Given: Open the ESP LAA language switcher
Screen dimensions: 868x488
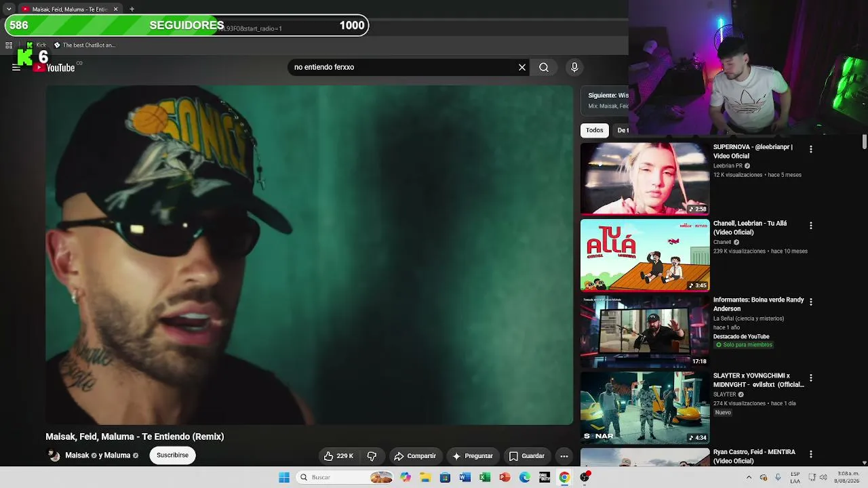Looking at the screenshot, I should pos(795,477).
